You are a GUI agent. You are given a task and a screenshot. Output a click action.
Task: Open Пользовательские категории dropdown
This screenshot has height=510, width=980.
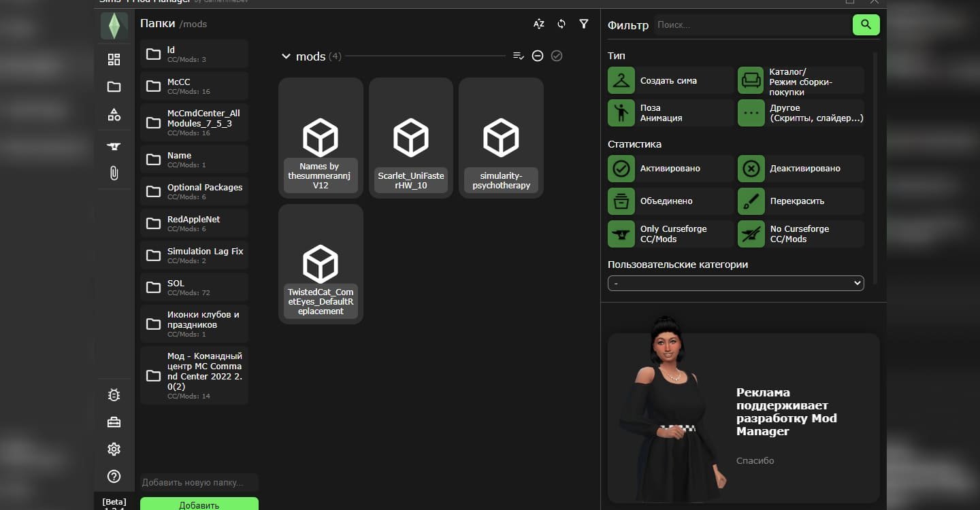[736, 283]
